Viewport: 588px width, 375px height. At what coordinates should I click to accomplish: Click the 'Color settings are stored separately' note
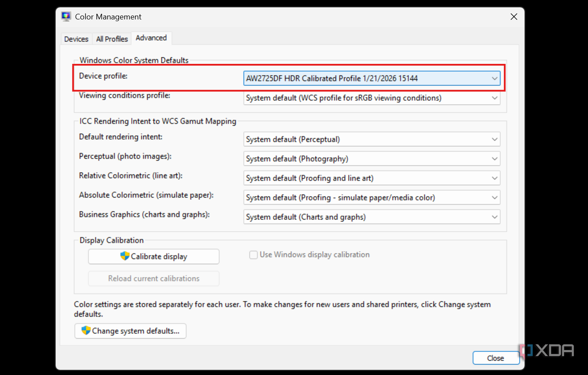282,309
